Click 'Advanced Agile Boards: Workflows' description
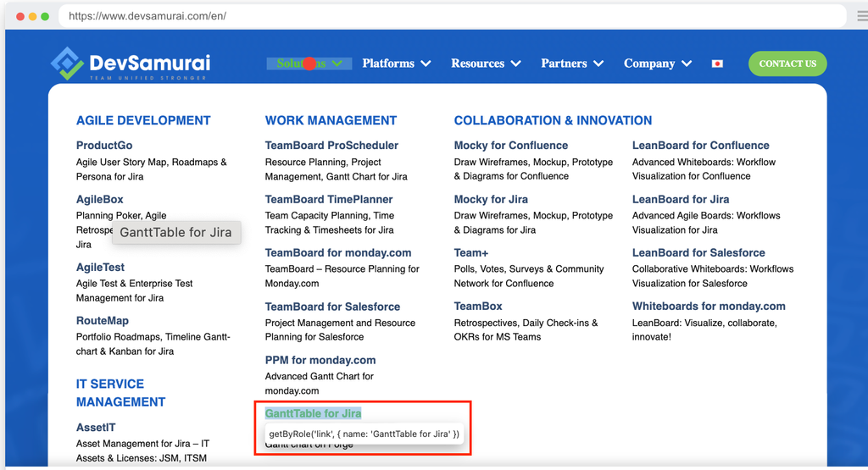This screenshot has height=470, width=868. pyautogui.click(x=706, y=223)
